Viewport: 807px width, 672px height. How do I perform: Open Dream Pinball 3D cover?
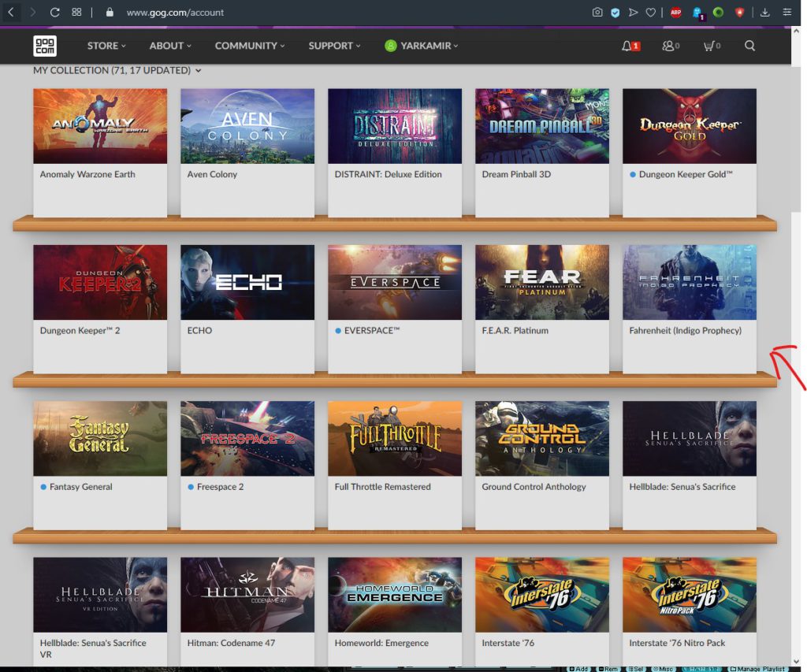[542, 126]
